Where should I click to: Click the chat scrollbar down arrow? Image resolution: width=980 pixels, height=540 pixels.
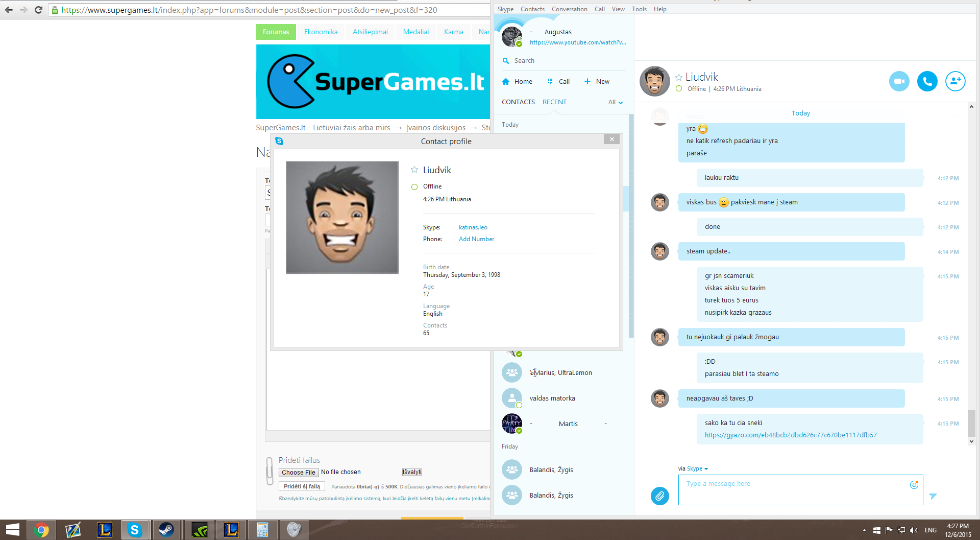point(971,441)
